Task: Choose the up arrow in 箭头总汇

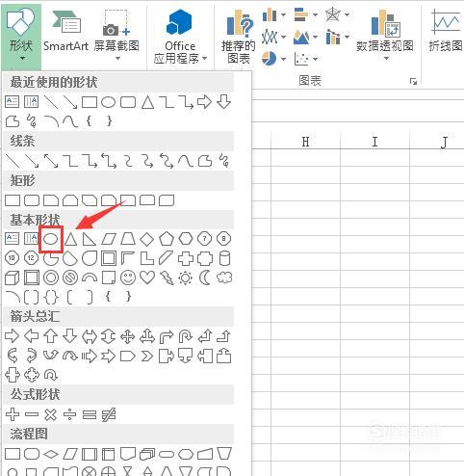Action: click(x=51, y=336)
